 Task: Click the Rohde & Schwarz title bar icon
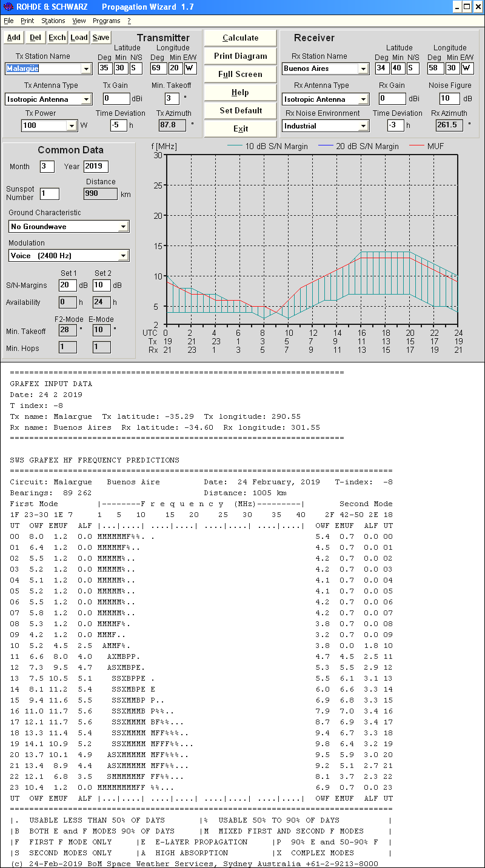[x=8, y=7]
